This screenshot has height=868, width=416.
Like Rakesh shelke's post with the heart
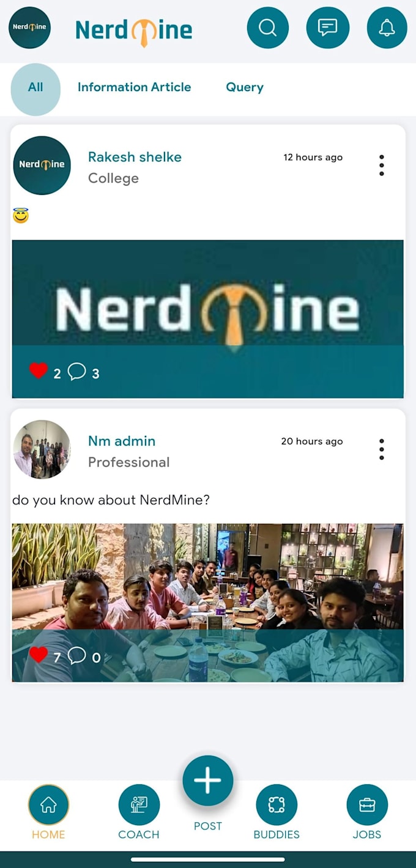tap(39, 370)
